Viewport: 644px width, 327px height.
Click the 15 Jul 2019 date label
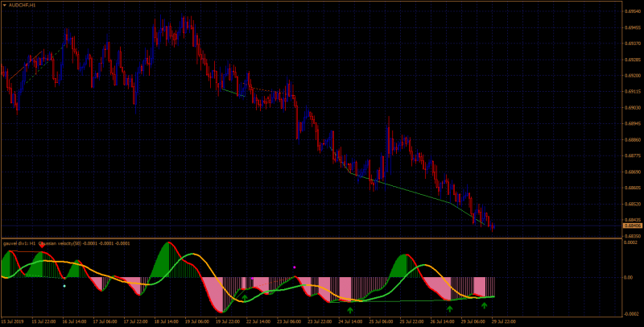tap(10, 321)
